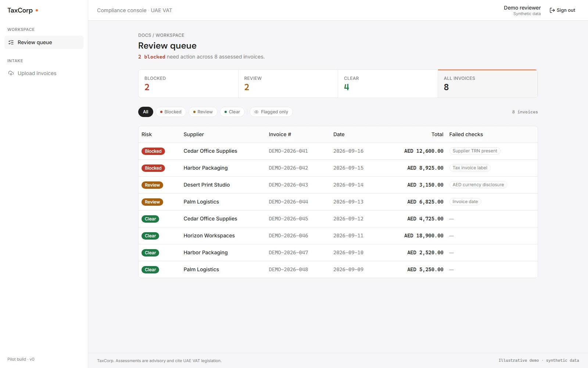Click Review badge on Palm Logistics DEMO-2026-044
The height and width of the screenshot is (368, 588).
click(152, 202)
